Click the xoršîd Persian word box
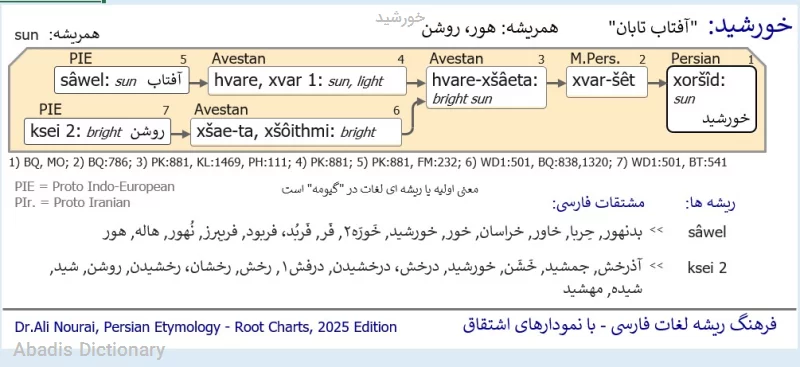This screenshot has width=800, height=367. (x=711, y=99)
